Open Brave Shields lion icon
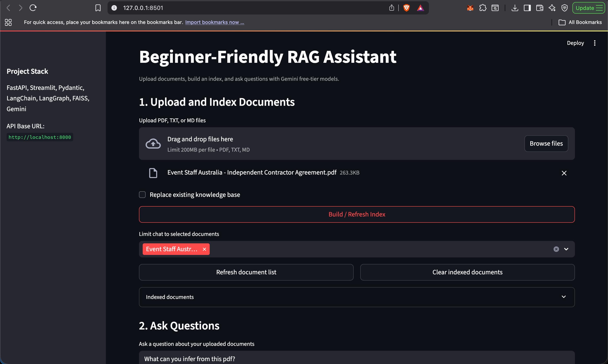Viewport: 608px width, 364px height. (406, 8)
